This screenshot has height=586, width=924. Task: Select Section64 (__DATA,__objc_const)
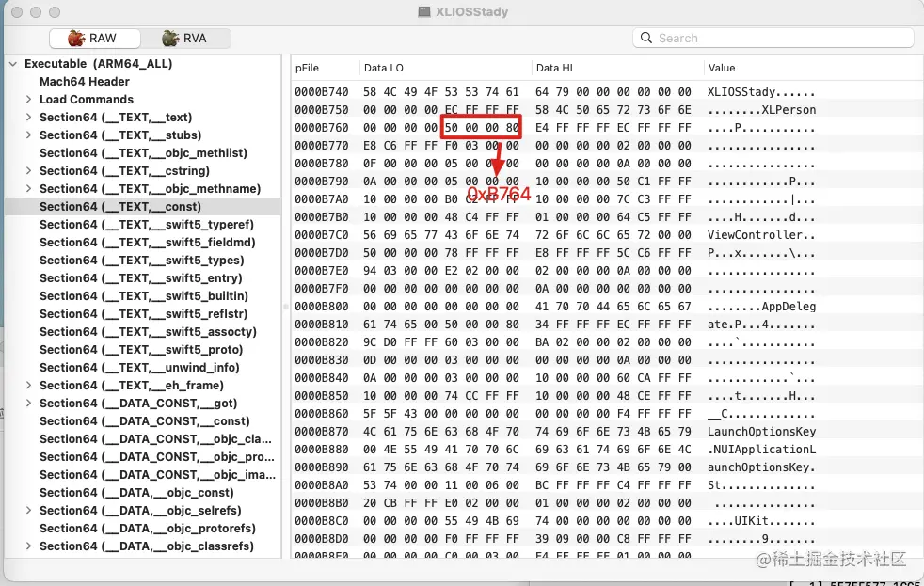click(136, 492)
